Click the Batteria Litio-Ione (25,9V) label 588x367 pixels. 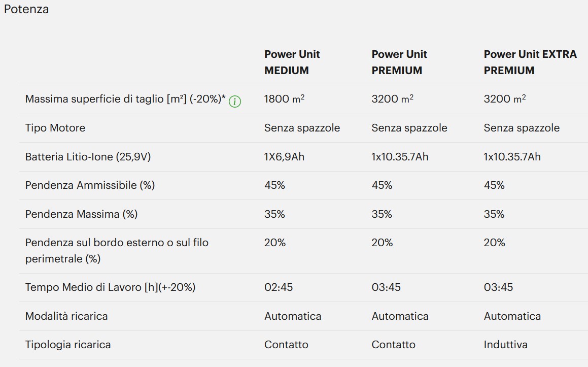pyautogui.click(x=88, y=156)
